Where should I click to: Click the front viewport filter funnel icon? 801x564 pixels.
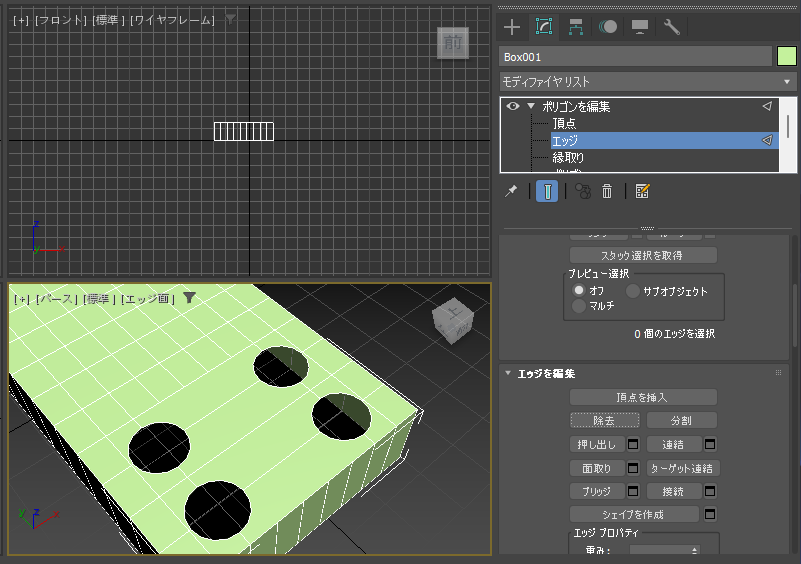tap(231, 19)
